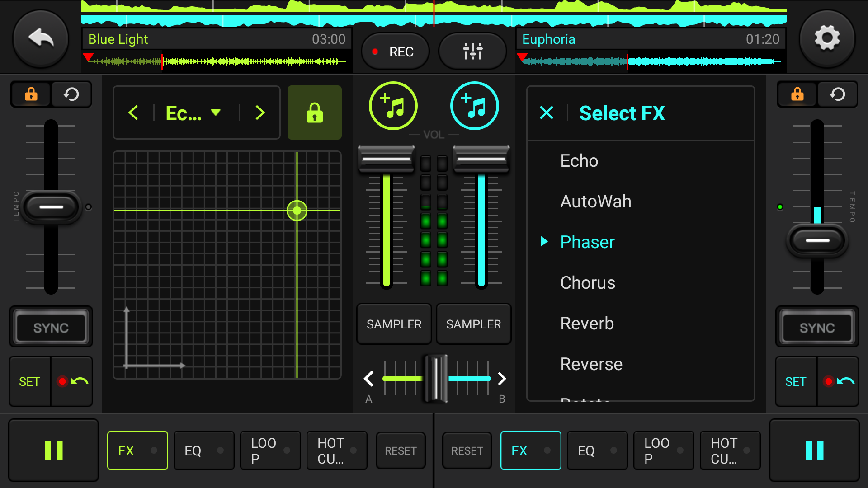Choose Chorus in Select FX list
Viewport: 868px width, 488px height.
click(587, 283)
